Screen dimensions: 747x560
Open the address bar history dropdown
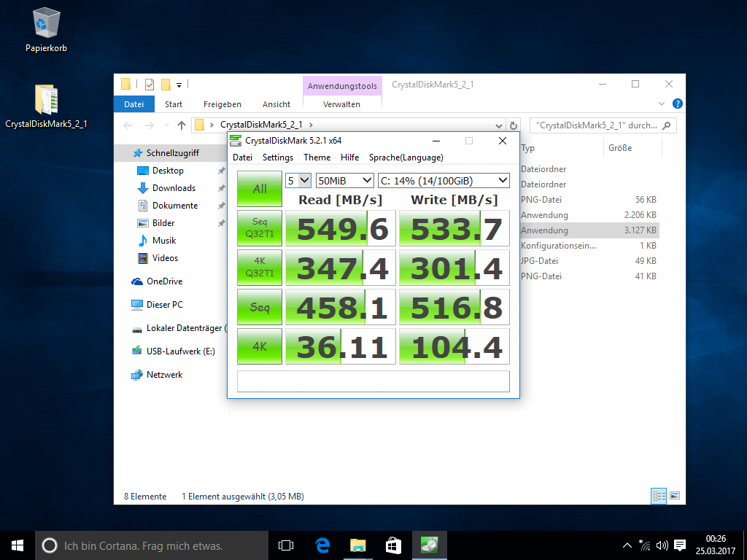tap(498, 125)
